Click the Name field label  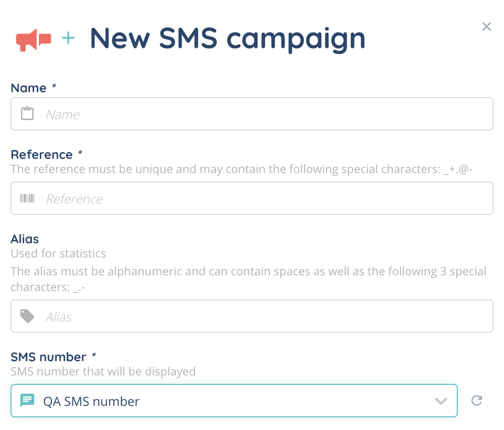coord(29,88)
